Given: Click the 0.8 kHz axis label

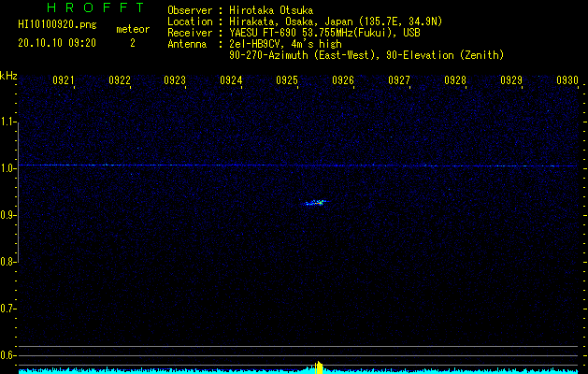Looking at the screenshot, I should coord(7,262).
